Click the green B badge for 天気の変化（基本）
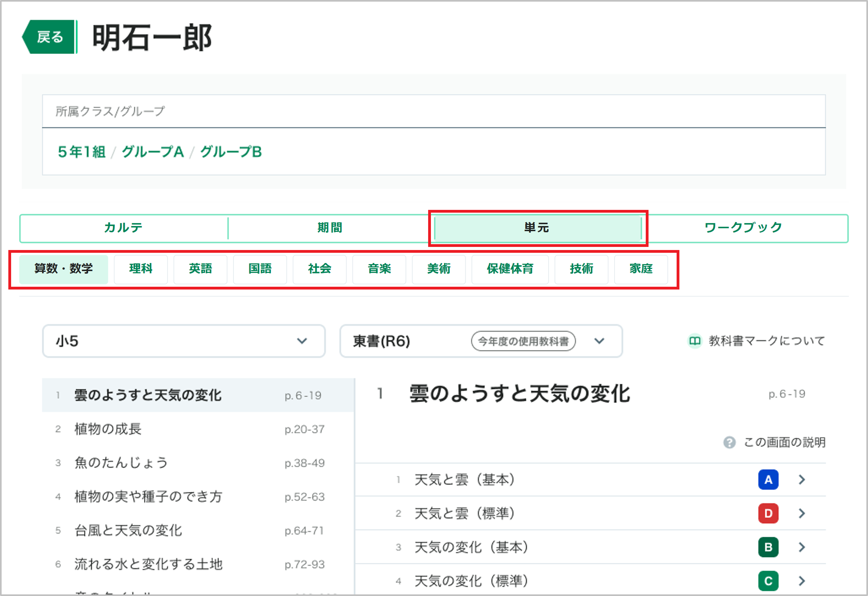This screenshot has height=596, width=868. point(768,547)
